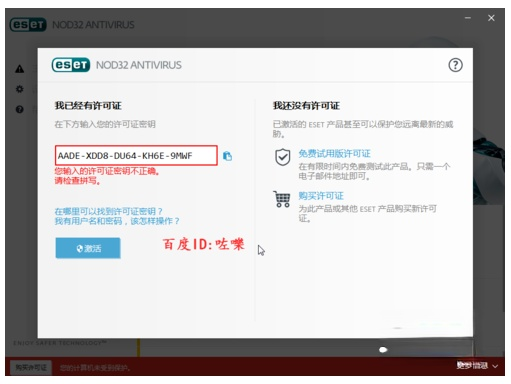Minimize the main ESET window
This screenshot has height=384, width=511.
468,18
